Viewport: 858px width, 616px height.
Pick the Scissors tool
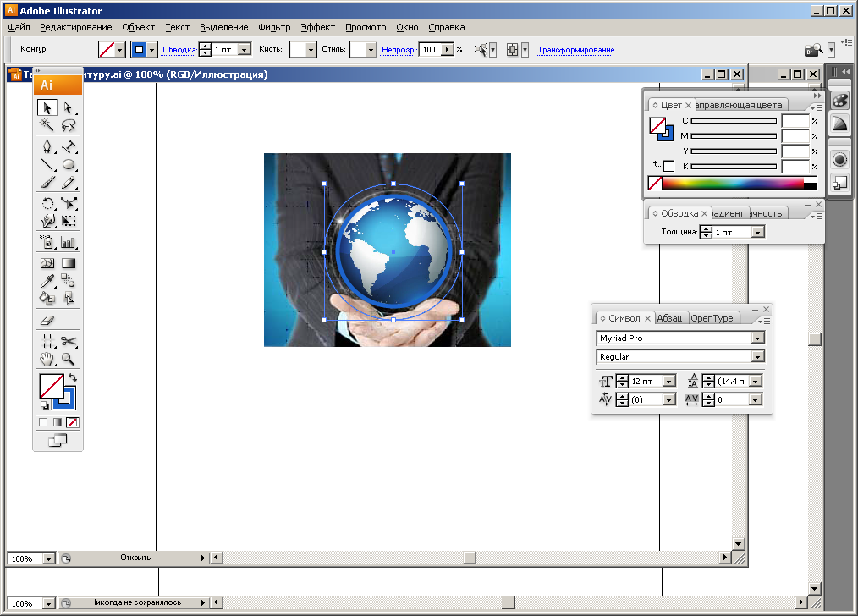69,341
